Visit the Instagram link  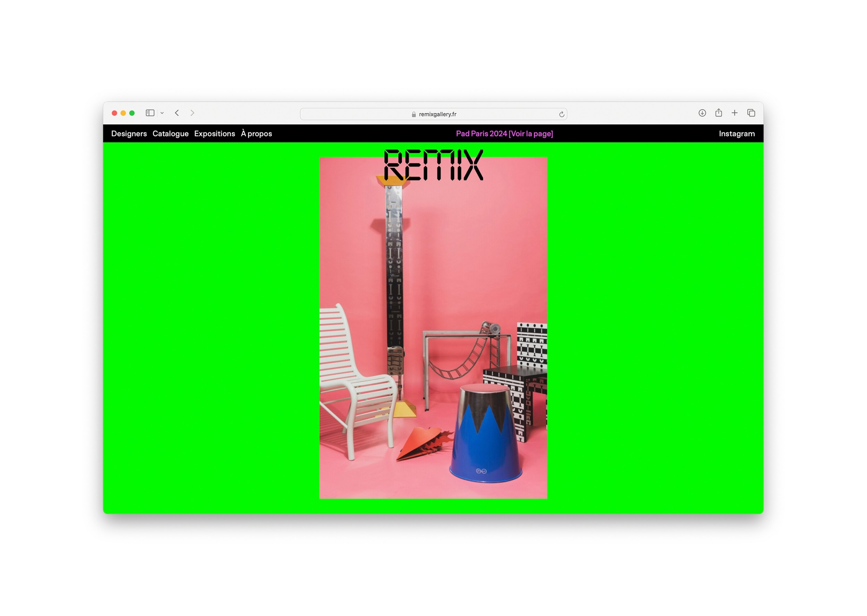[x=737, y=133]
